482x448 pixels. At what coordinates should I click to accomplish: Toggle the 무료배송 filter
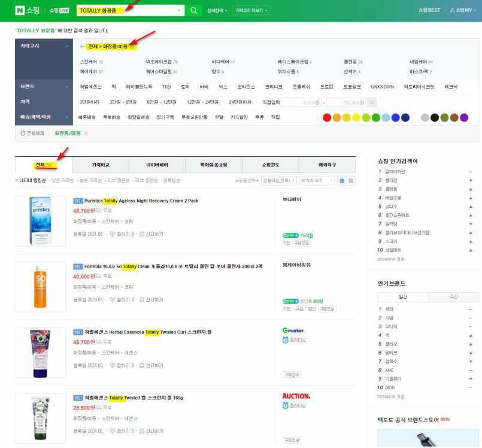(111, 117)
